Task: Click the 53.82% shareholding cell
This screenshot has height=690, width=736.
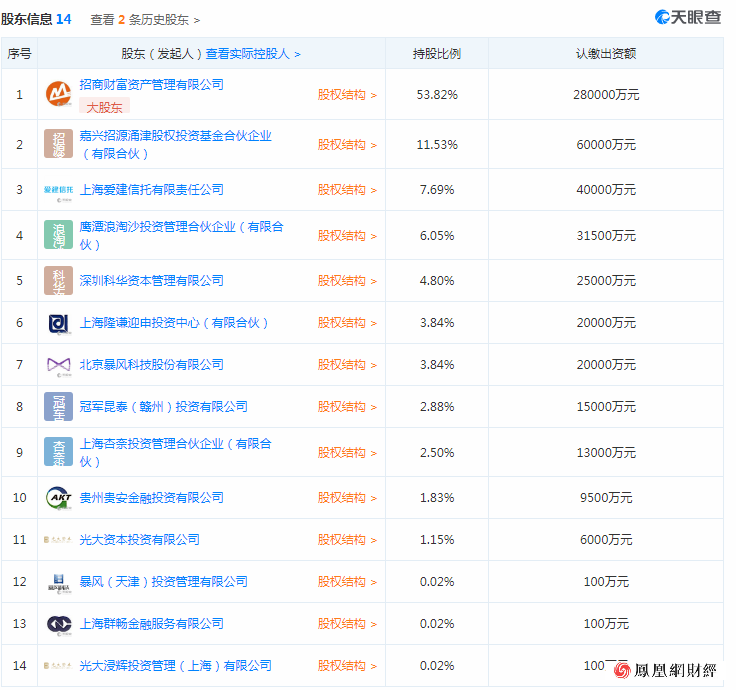Action: 437,95
